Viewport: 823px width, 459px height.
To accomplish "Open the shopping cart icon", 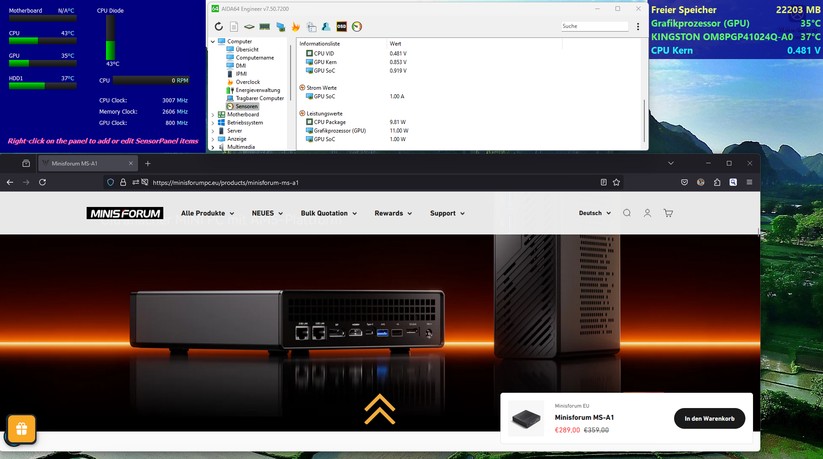I will (668, 213).
